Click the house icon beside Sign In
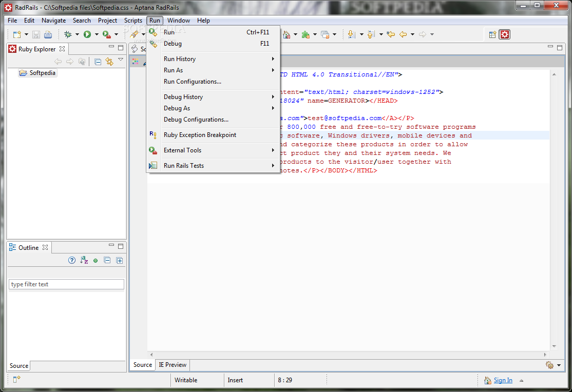 [x=488, y=380]
